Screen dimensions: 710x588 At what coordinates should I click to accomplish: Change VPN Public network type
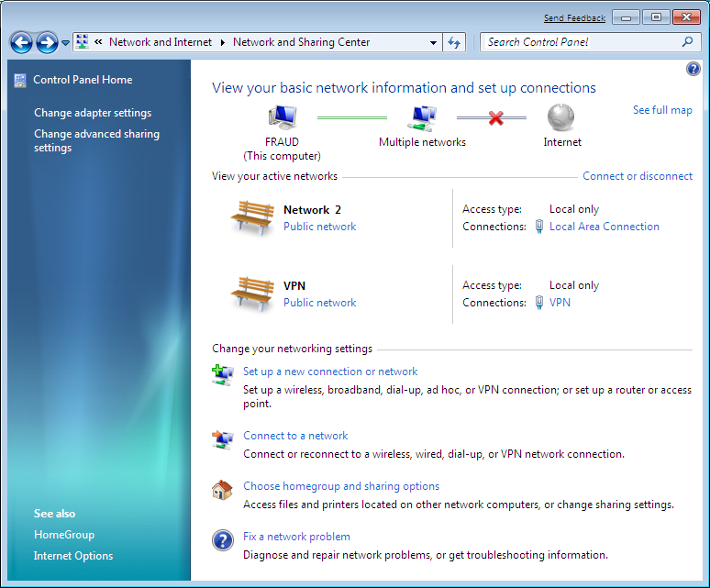(x=319, y=303)
